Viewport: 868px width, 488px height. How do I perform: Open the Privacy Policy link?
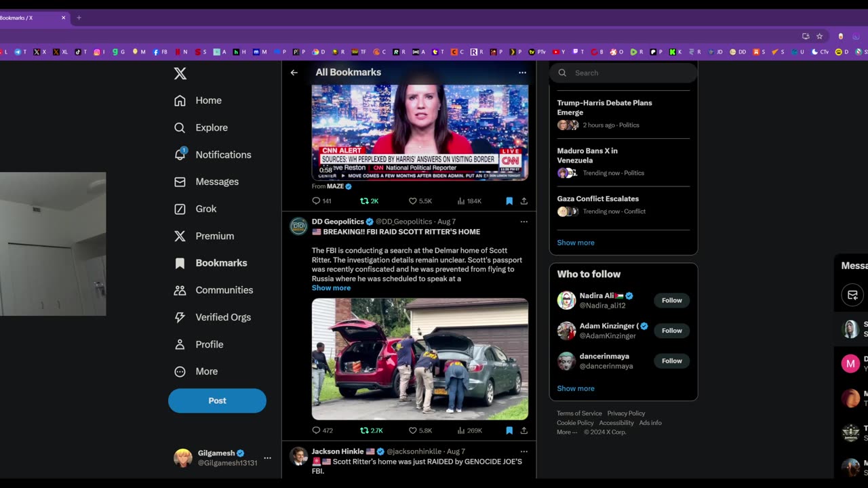pos(626,413)
